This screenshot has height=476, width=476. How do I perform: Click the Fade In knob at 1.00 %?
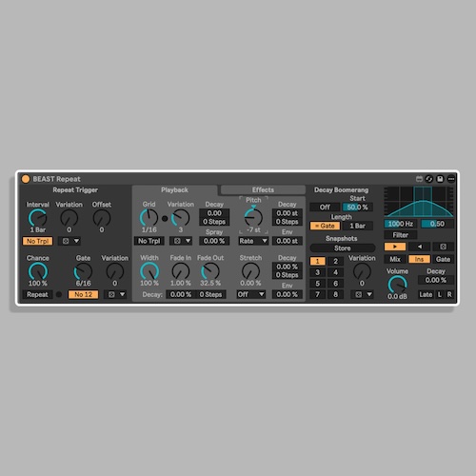181,271
